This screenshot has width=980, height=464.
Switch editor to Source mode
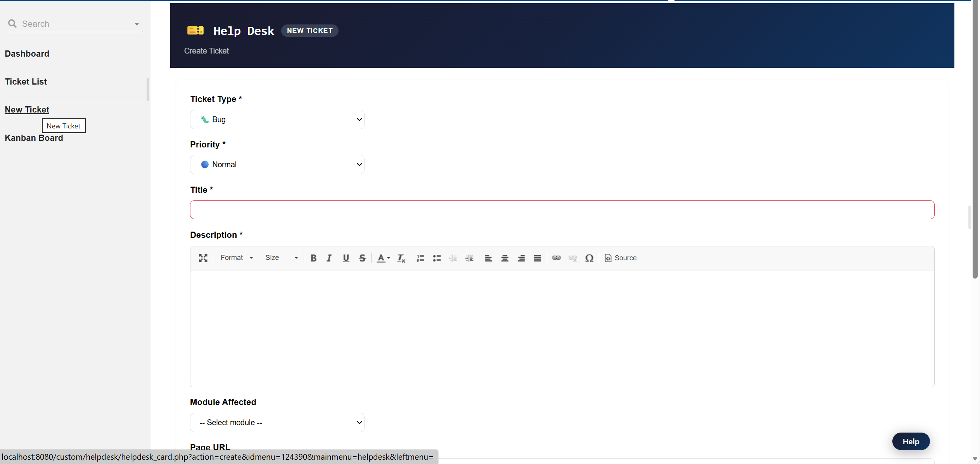pos(620,258)
